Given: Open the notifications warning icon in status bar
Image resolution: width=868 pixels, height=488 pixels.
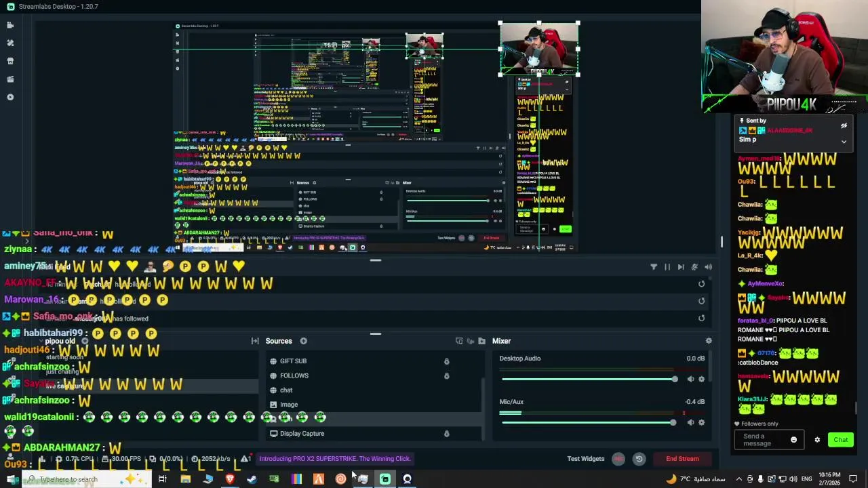Looking at the screenshot, I should (245, 459).
